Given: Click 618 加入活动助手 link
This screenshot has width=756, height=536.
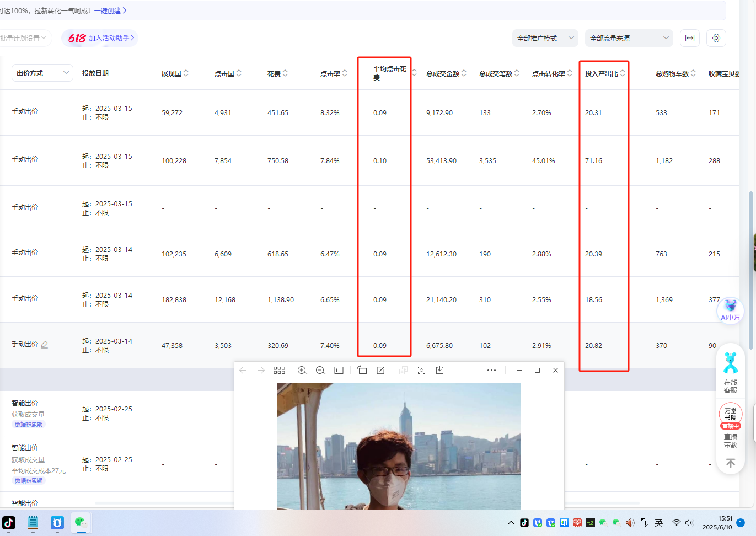Looking at the screenshot, I should coord(101,38).
